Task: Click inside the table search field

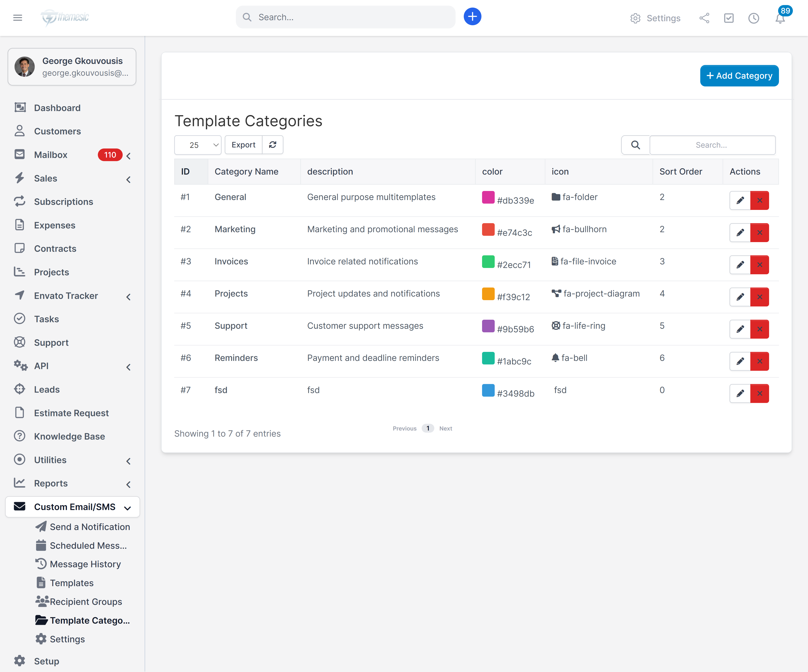Action: [712, 145]
